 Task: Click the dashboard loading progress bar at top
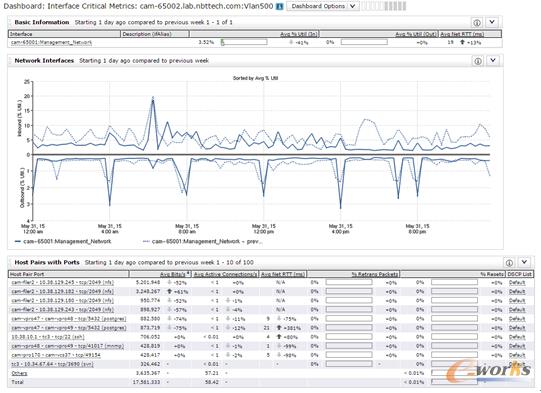(x=384, y=6)
